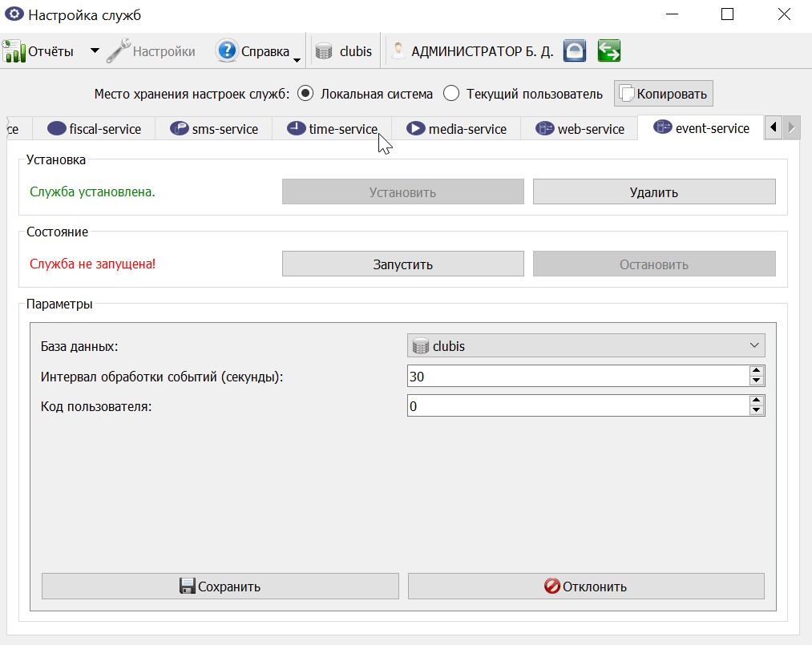Viewport: 812px width, 645px height.
Task: Click the Справка help icon
Action: [x=227, y=50]
